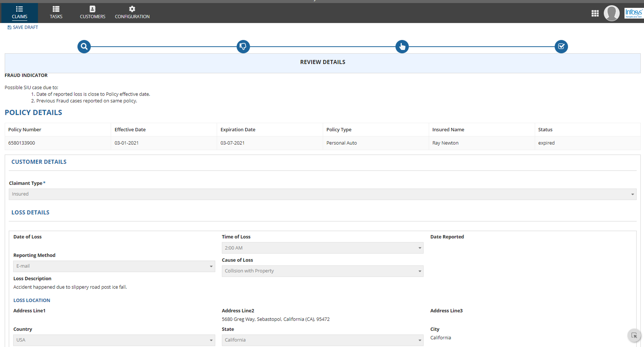Open the Reporting Method dropdown
The height and width of the screenshot is (347, 644).
pyautogui.click(x=114, y=266)
